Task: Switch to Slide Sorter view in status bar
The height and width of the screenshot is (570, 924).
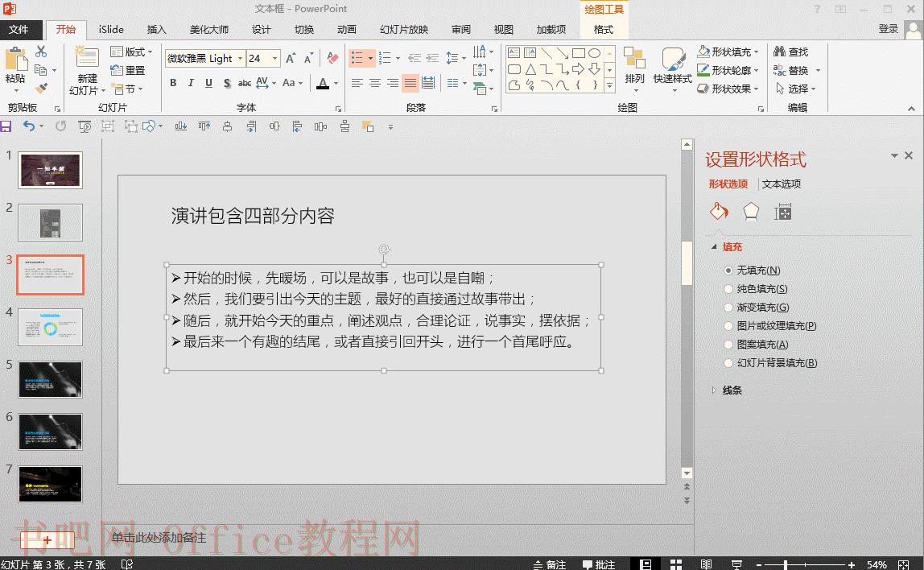Action: click(x=675, y=564)
